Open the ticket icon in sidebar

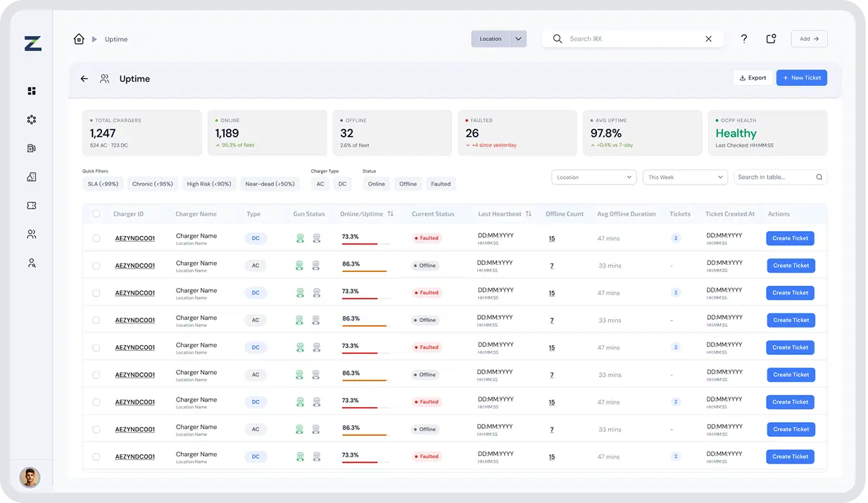32,206
